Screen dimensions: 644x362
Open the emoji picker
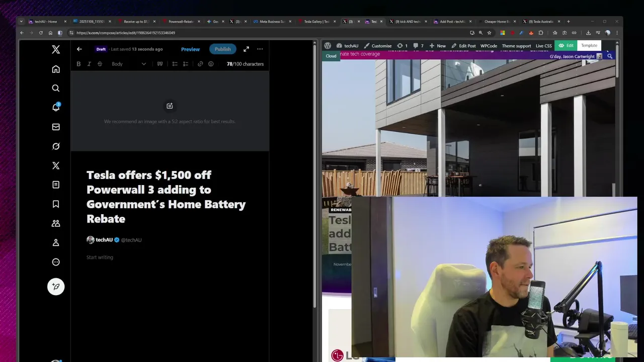[x=211, y=64]
